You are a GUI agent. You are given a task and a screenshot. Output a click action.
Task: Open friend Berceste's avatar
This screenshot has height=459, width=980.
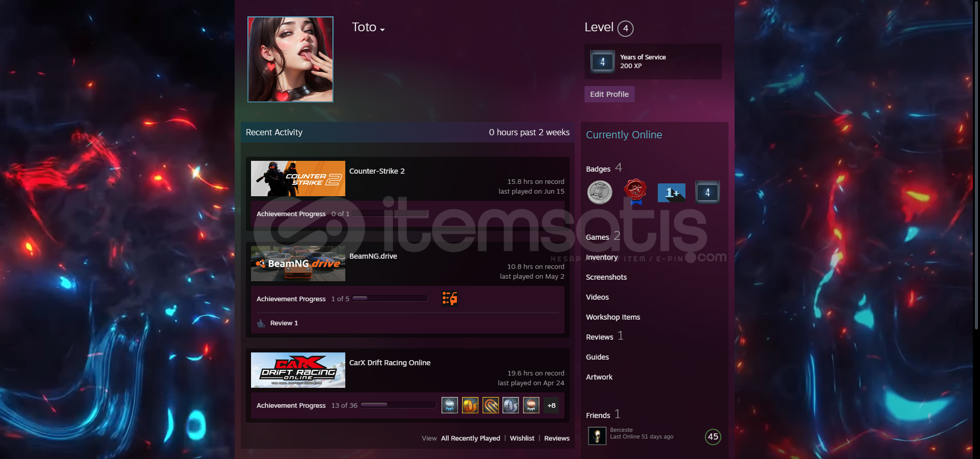(597, 436)
